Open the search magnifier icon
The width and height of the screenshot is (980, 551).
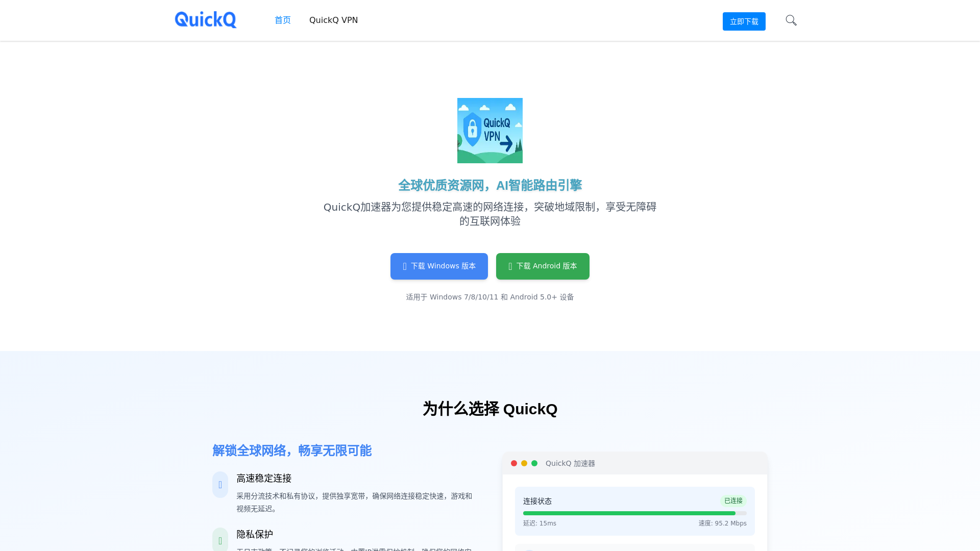click(791, 20)
